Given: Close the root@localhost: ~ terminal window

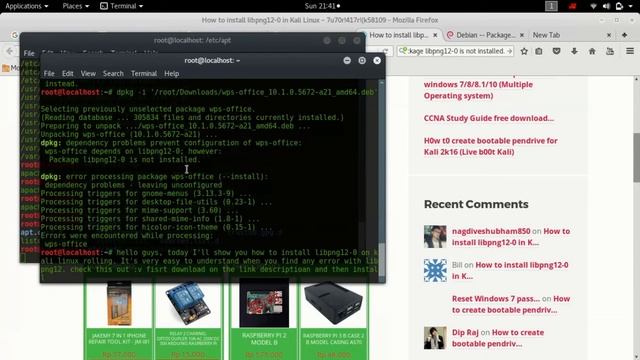Looking at the screenshot, I should (x=377, y=60).
